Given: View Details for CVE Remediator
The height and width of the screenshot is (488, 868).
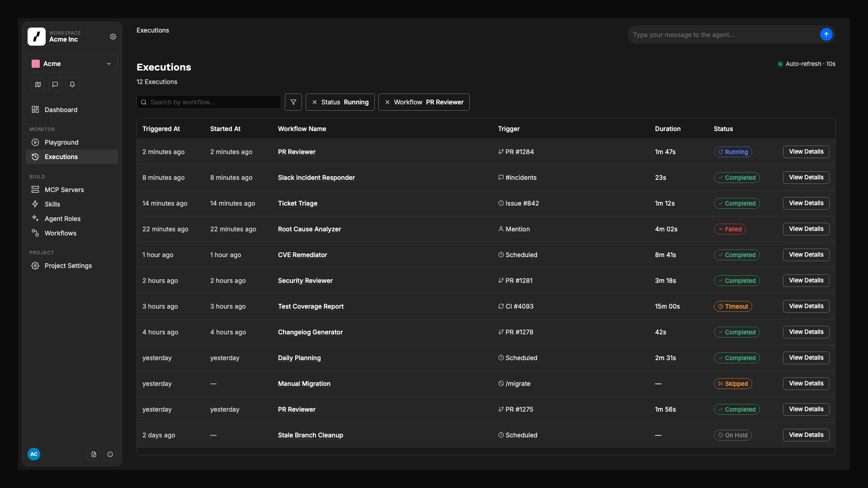Looking at the screenshot, I should (806, 255).
